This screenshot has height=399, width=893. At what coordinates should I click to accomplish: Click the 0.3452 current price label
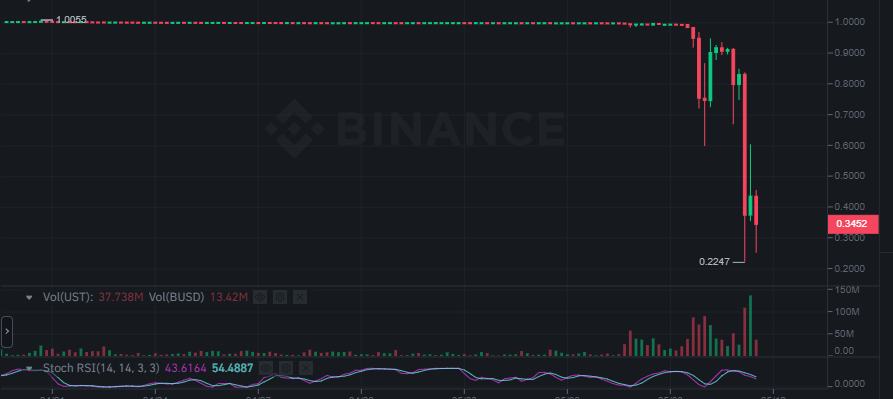(x=852, y=224)
